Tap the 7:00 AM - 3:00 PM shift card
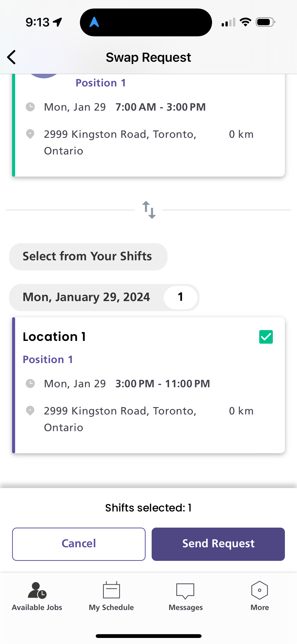Viewport: 297px width, 644px height. [149, 125]
